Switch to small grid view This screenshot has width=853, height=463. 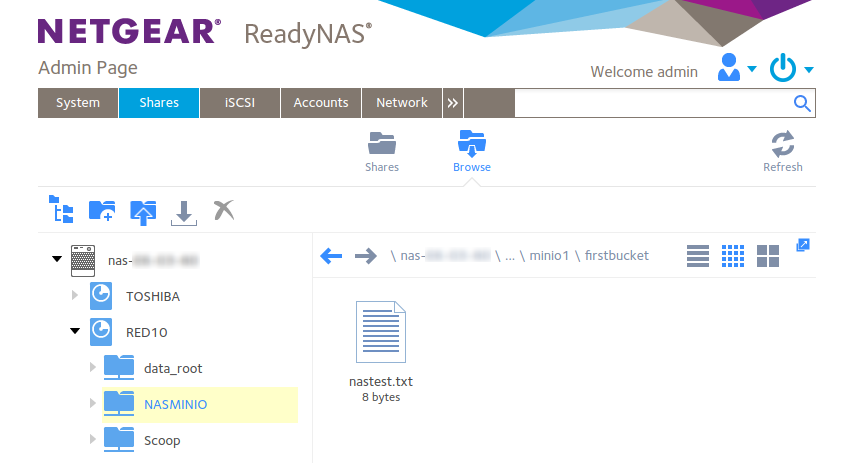(x=733, y=256)
